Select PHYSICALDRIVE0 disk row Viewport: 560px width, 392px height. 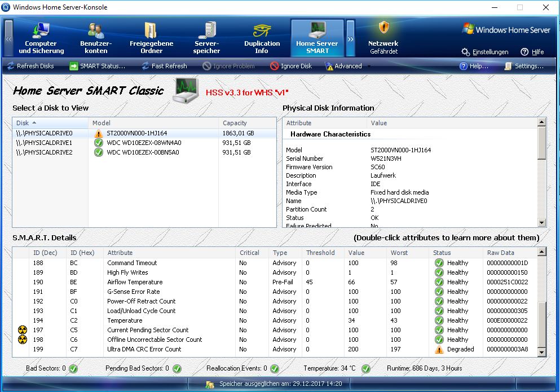click(x=144, y=133)
